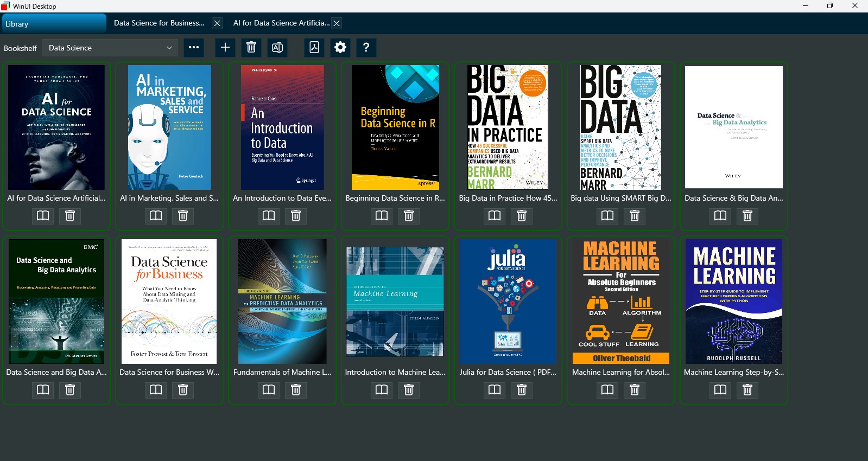Open help question mark icon
Screen dimensions: 868x461
366,48
